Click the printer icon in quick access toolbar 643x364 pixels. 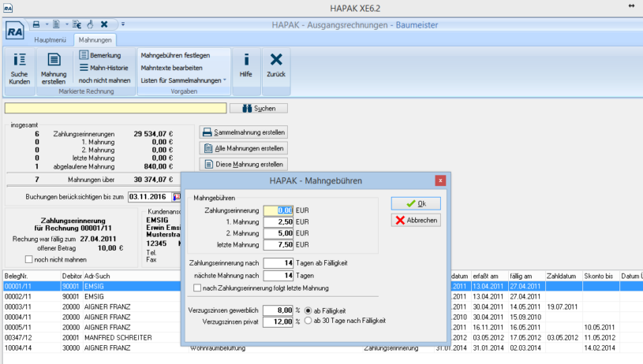pos(36,24)
